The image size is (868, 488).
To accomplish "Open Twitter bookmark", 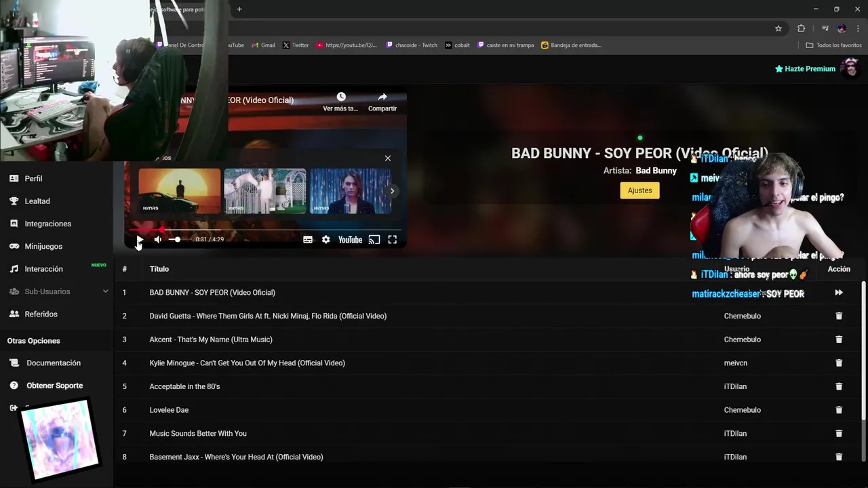I will [x=296, y=45].
